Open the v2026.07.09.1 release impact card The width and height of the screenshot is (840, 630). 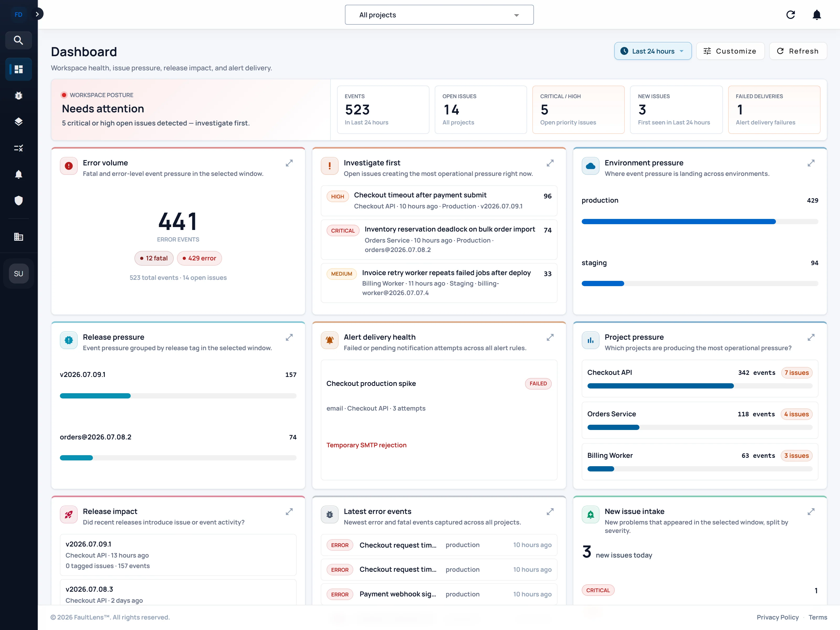178,555
